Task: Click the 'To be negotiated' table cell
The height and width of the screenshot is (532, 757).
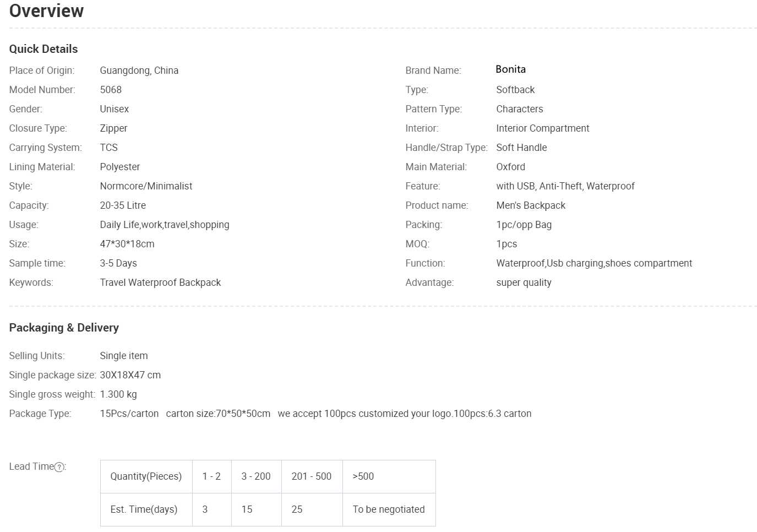Action: click(x=389, y=509)
